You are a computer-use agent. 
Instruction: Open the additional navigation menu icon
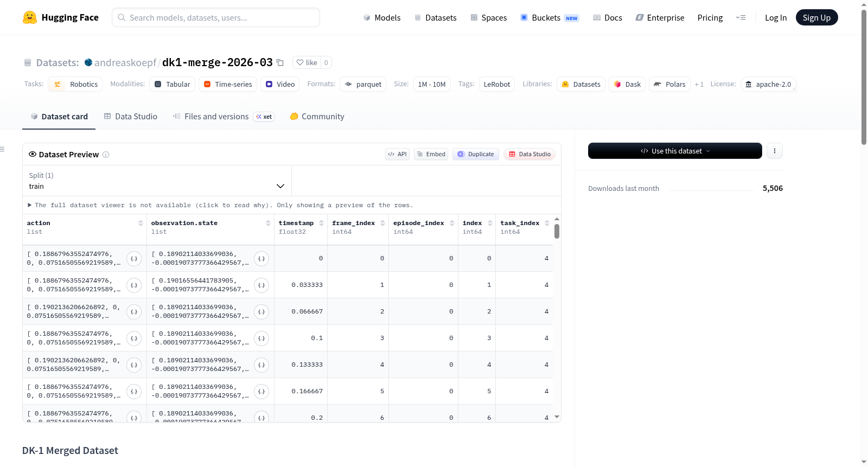pyautogui.click(x=741, y=17)
